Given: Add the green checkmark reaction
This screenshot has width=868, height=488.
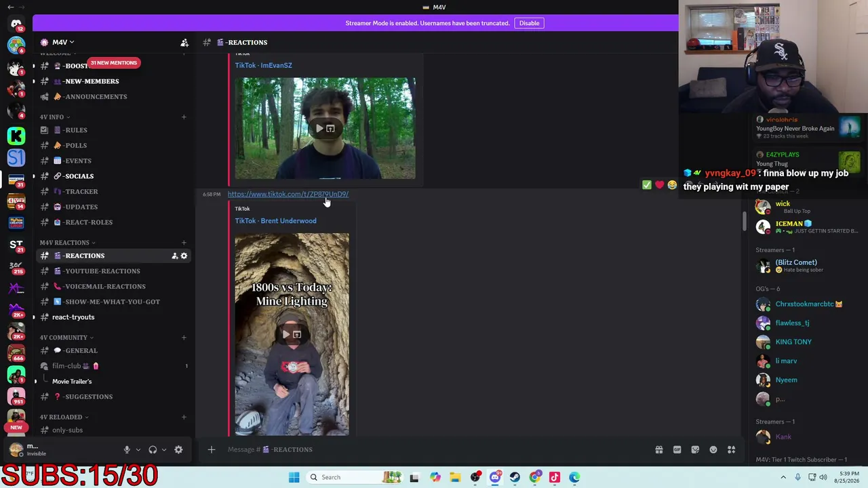Looking at the screenshot, I should pyautogui.click(x=646, y=185).
